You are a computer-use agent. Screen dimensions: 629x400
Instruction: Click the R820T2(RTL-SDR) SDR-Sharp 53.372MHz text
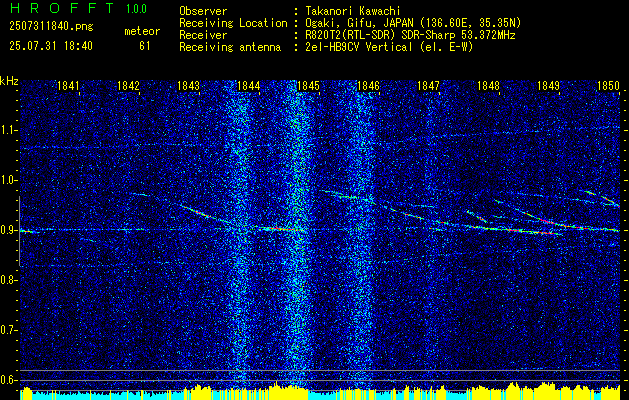point(410,35)
